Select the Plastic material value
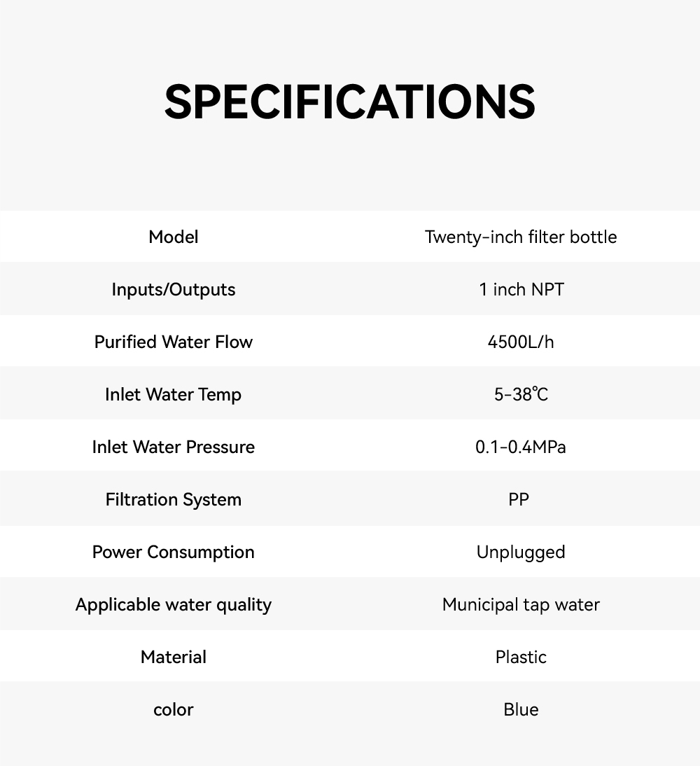This screenshot has height=766, width=700. [x=521, y=657]
